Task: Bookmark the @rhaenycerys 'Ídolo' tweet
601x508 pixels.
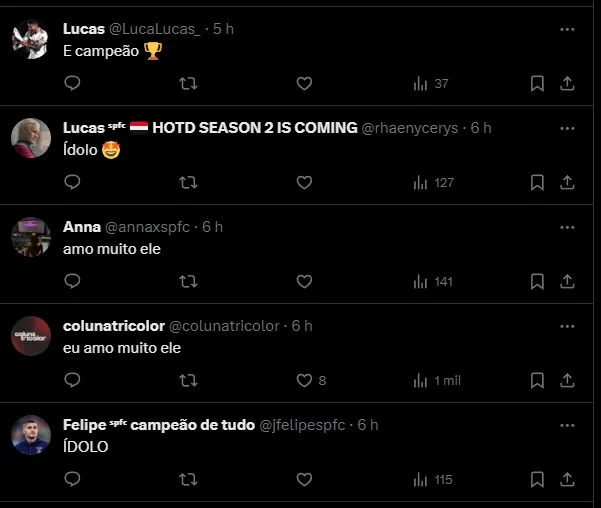Action: point(537,182)
